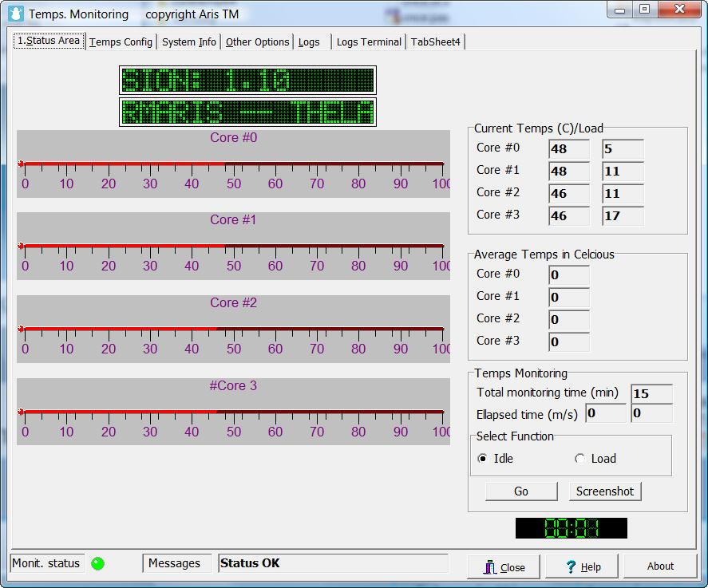Screen dimensions: 708x588
Task: Click Core #2 current temp field
Action: tap(569, 194)
